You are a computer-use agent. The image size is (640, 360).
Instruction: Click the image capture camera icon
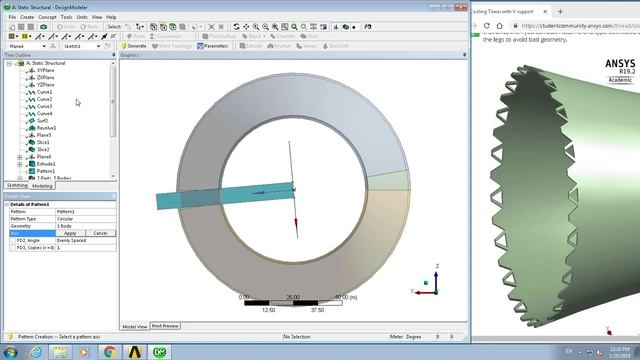(x=43, y=27)
